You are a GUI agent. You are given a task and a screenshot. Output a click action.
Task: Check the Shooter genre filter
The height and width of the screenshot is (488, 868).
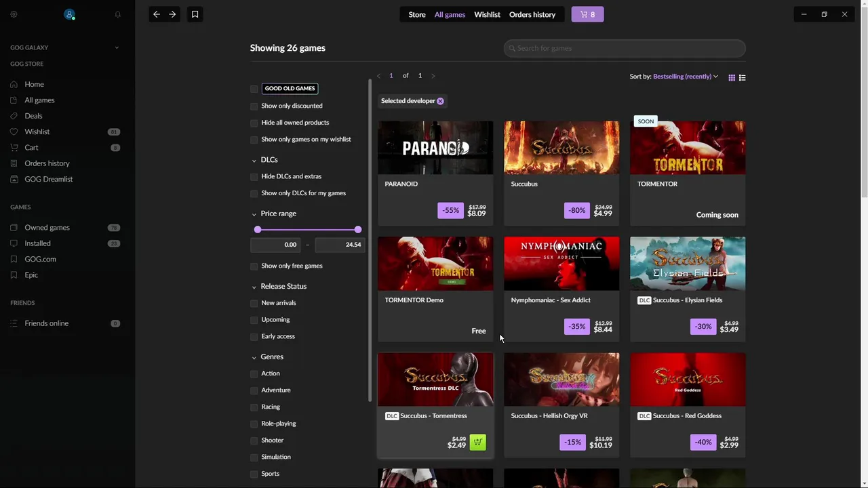(254, 441)
